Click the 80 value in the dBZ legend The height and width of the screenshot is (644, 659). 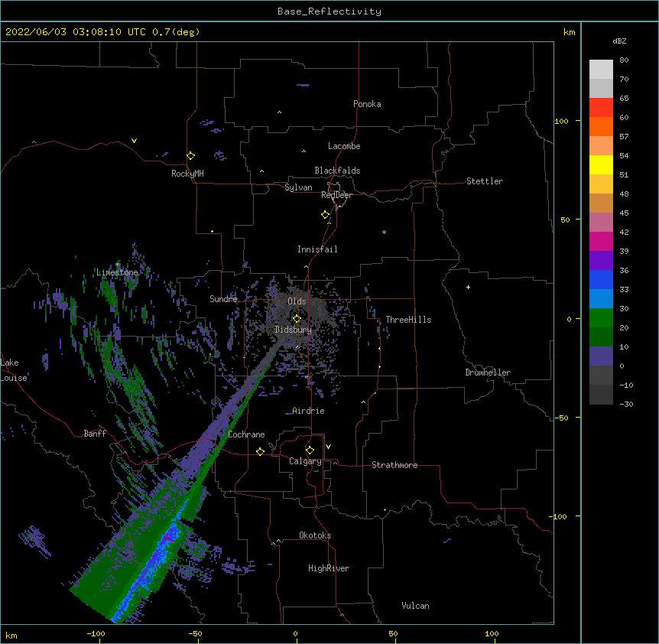point(624,60)
